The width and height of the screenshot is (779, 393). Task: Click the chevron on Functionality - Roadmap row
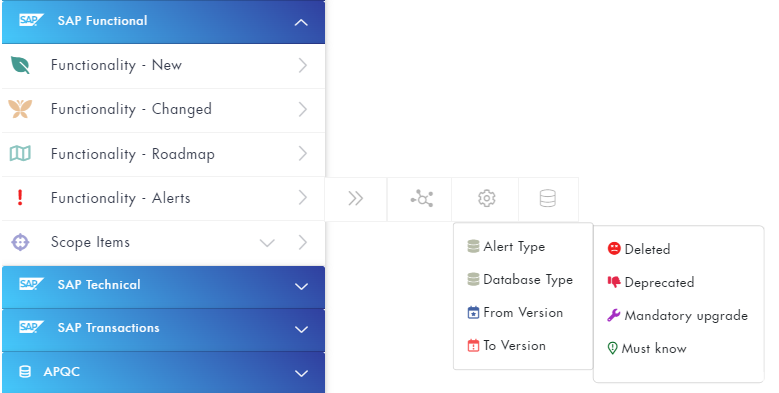click(x=303, y=154)
